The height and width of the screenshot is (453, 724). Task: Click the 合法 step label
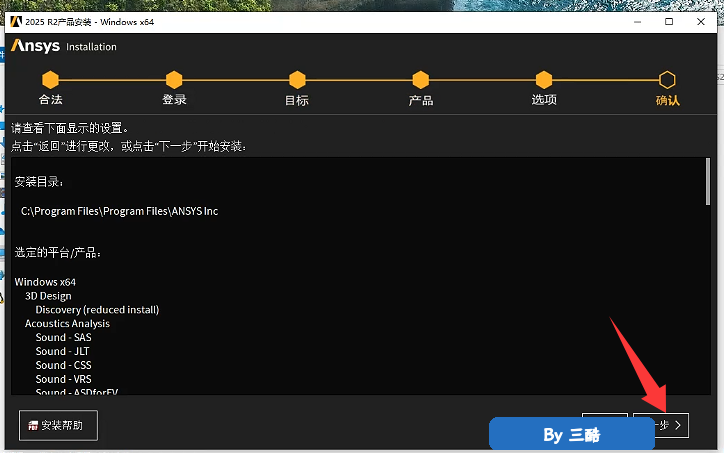click(x=50, y=100)
